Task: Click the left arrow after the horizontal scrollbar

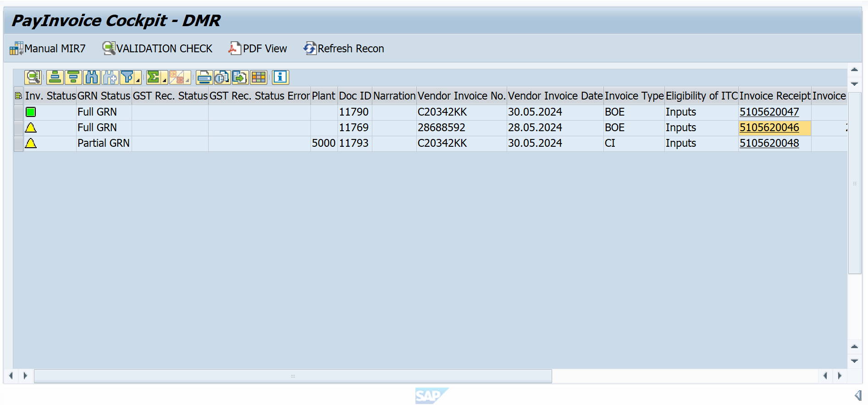Action: [825, 376]
